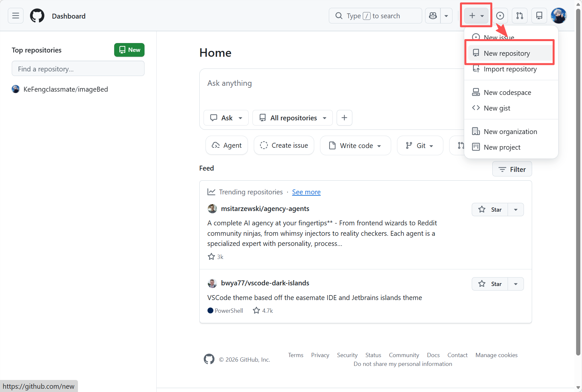
Task: Select New organization from the menu
Action: click(x=511, y=131)
